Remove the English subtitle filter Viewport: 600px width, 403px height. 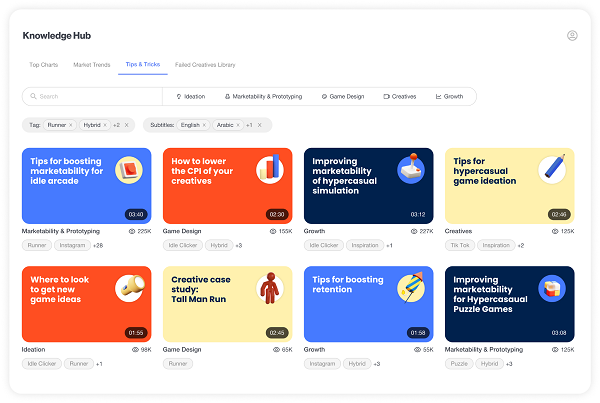(x=205, y=125)
